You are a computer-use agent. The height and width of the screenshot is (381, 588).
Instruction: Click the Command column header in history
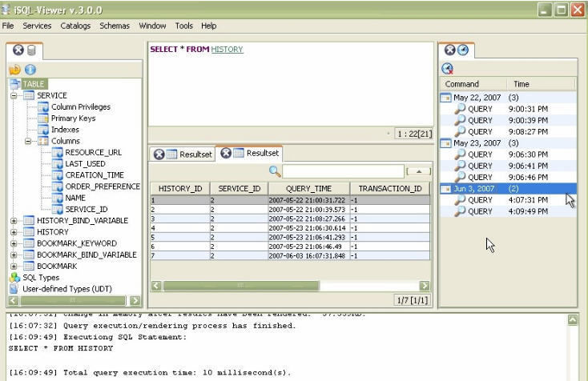473,84
